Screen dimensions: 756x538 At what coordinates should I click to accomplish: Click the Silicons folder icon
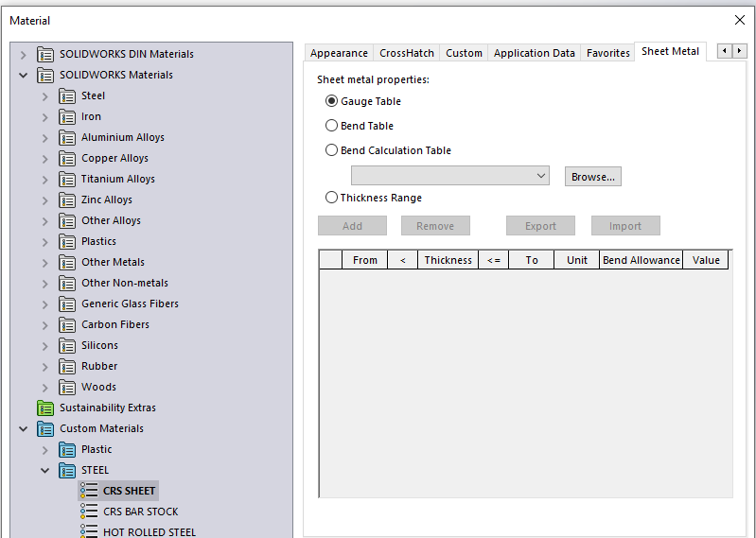click(67, 345)
